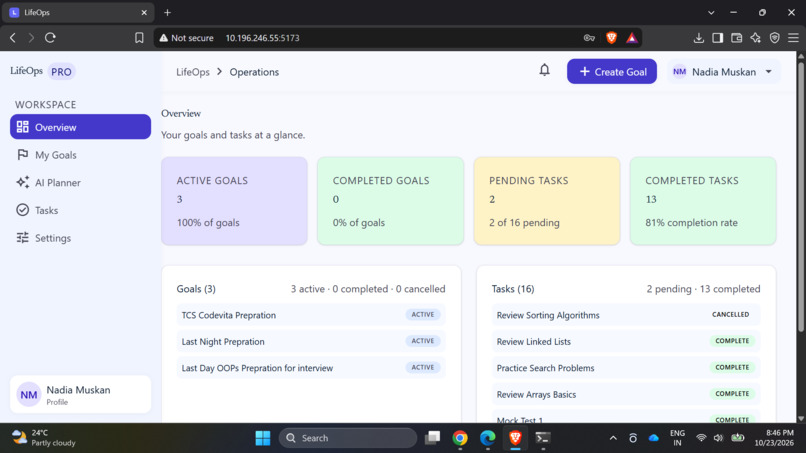Click the Brave Rewards triangle icon
Viewport: 806px width, 453px height.
pos(632,38)
